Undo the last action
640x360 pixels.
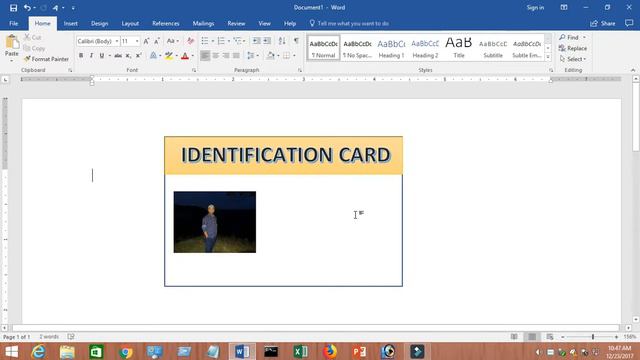click(x=27, y=8)
